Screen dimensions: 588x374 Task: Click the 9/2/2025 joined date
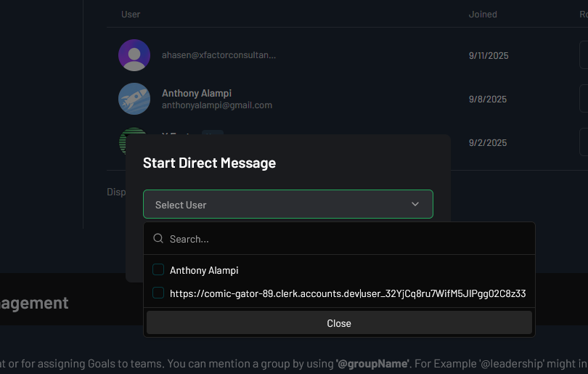click(x=488, y=142)
